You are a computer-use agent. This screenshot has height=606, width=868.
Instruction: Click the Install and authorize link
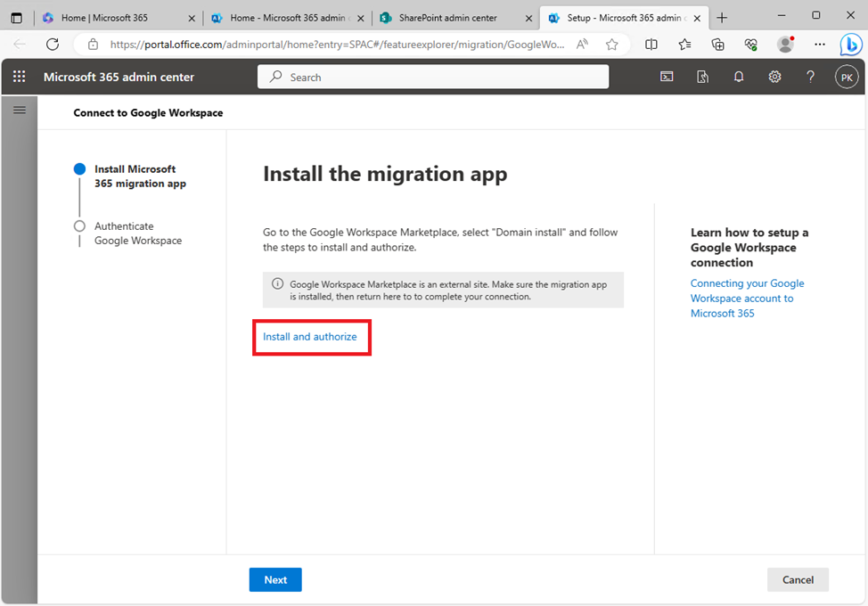click(309, 337)
